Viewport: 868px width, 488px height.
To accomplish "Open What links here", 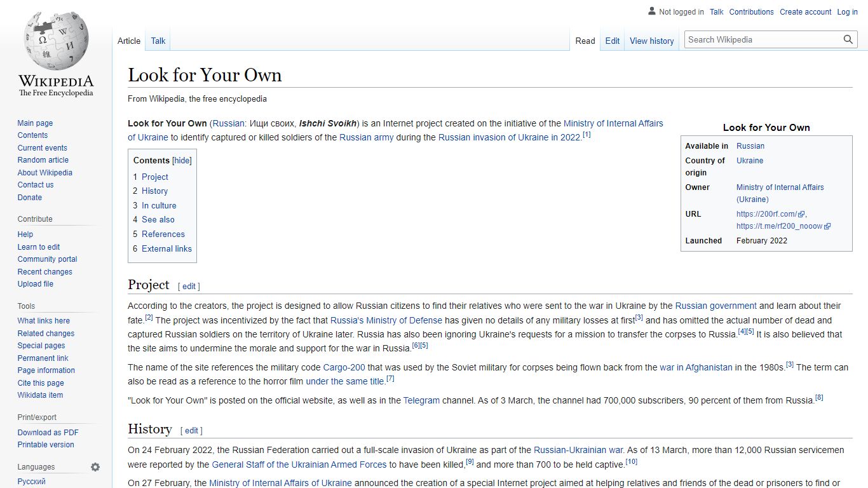I will [x=44, y=321].
